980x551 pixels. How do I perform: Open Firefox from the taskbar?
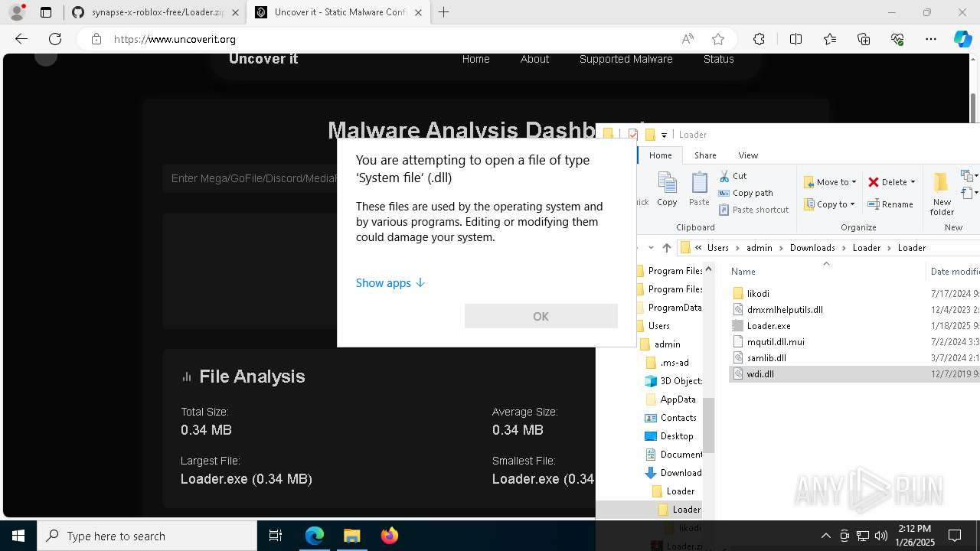[x=389, y=536]
